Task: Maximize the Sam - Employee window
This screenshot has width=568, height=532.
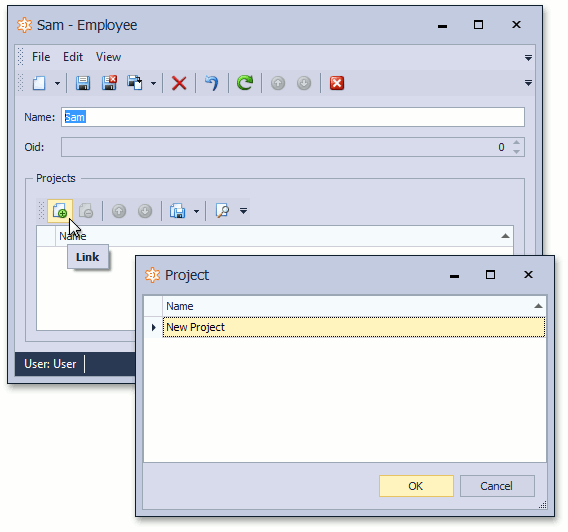Action: [479, 25]
